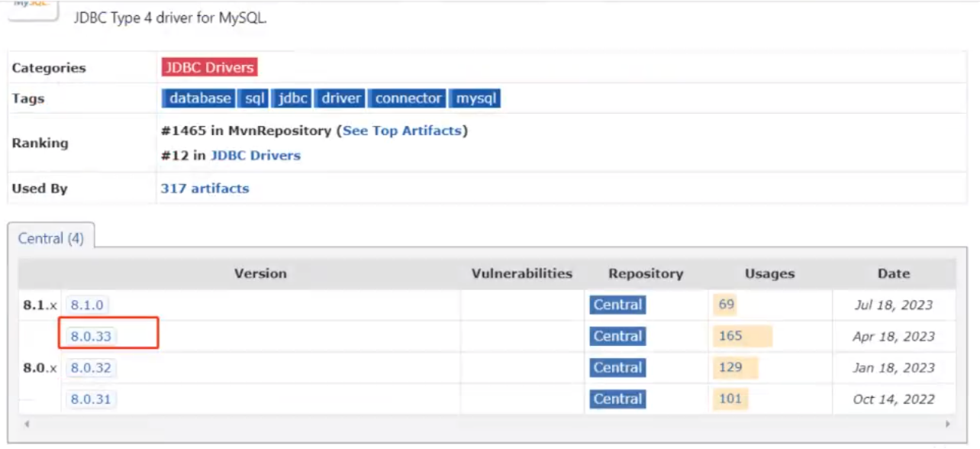Open the See Top Artifacts link
The width and height of the screenshot is (980, 449).
click(402, 131)
